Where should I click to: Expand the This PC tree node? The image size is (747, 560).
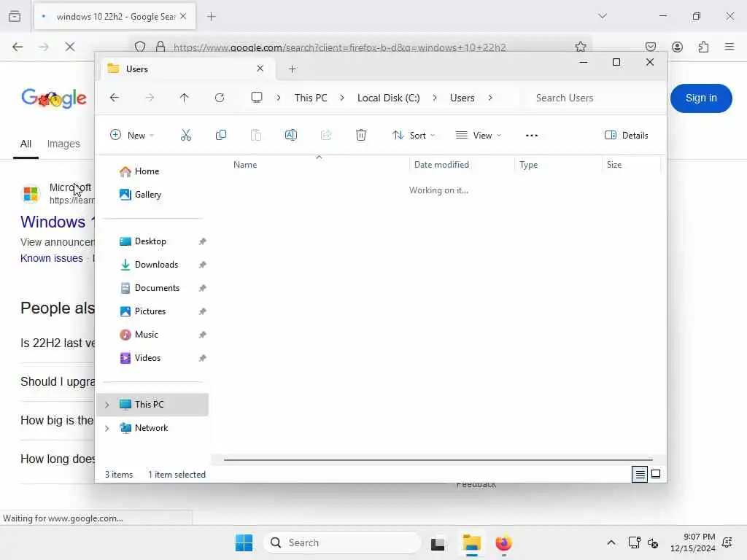click(107, 405)
